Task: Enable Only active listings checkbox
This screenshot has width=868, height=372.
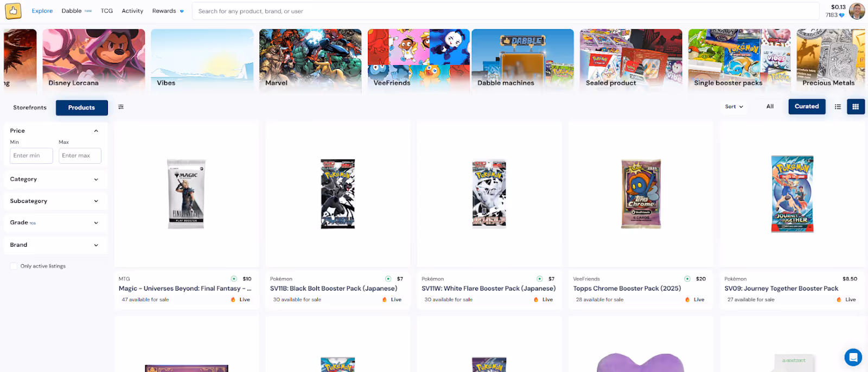Action: (14, 266)
